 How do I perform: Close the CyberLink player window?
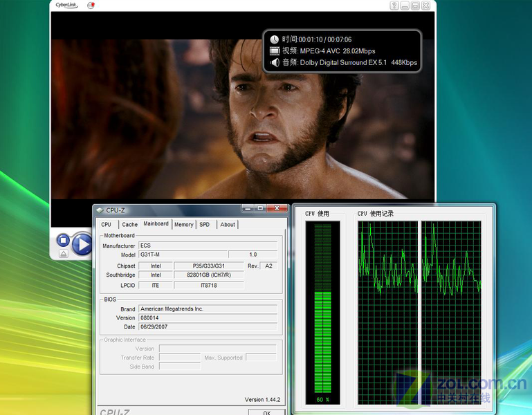pos(425,6)
